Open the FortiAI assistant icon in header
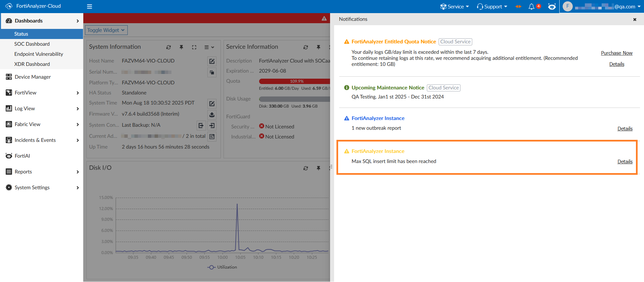 coord(552,7)
